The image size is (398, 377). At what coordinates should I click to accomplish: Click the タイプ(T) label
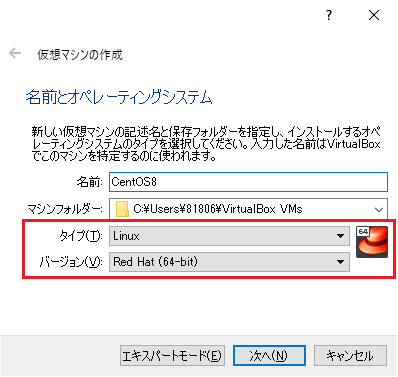pos(81,236)
